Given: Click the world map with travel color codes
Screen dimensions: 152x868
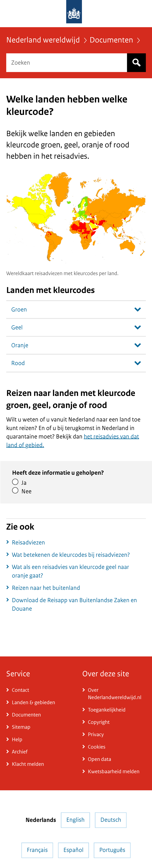Looking at the screenshot, I should click(x=76, y=217).
